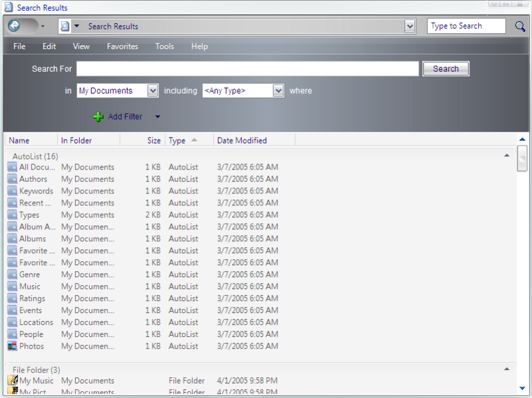Click the Back navigation arrow button
Image resolution: width=532 pixels, height=398 pixels.
click(x=14, y=27)
